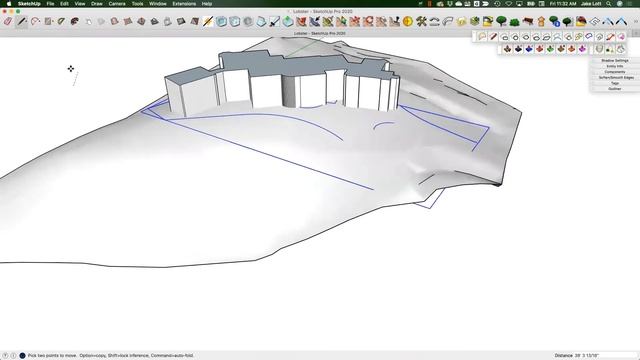
Task: Open the Edit menu
Action: click(64, 4)
